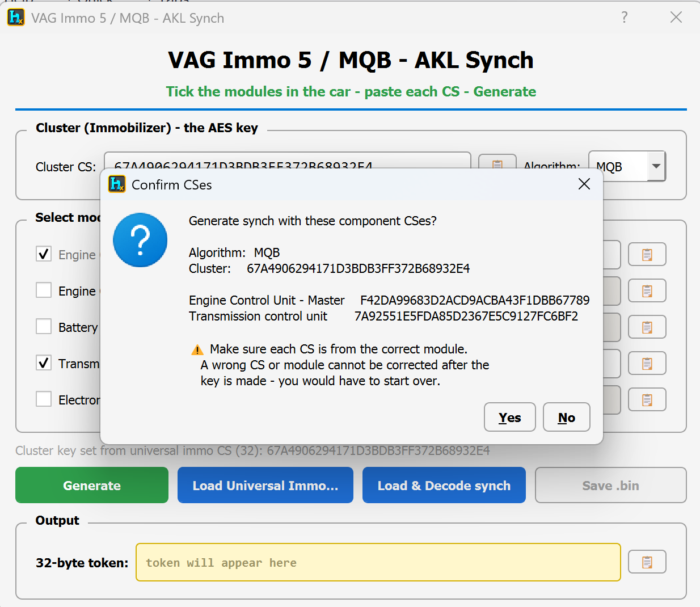Screen dimensions: 700x607
Task: Select Cluster value 67A4906294171D3BDB3FF372B68932E4 in dialog
Action: click(x=359, y=268)
